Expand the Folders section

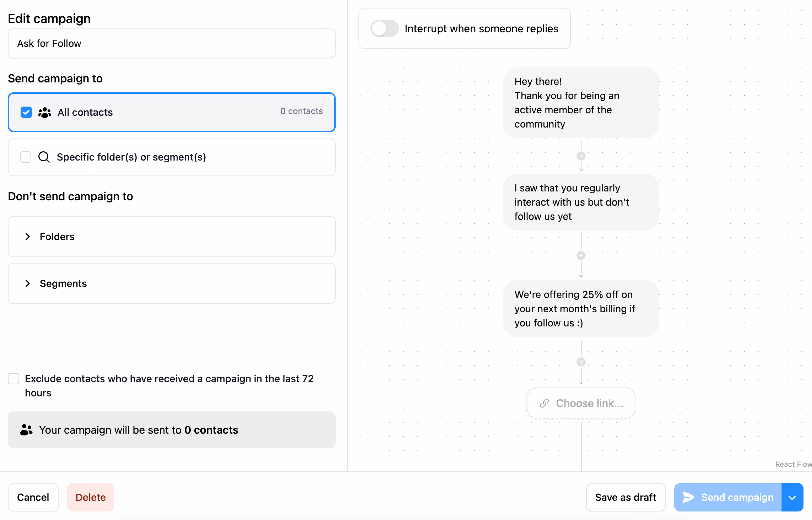[28, 237]
